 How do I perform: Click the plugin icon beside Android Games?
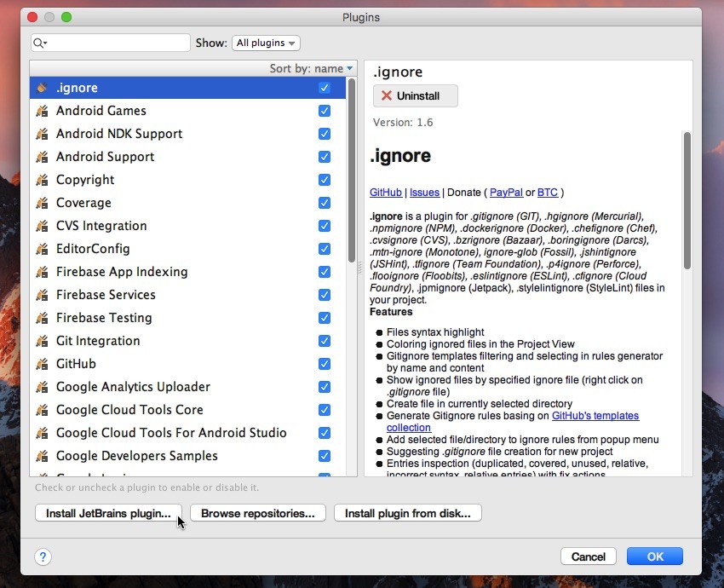(x=42, y=111)
